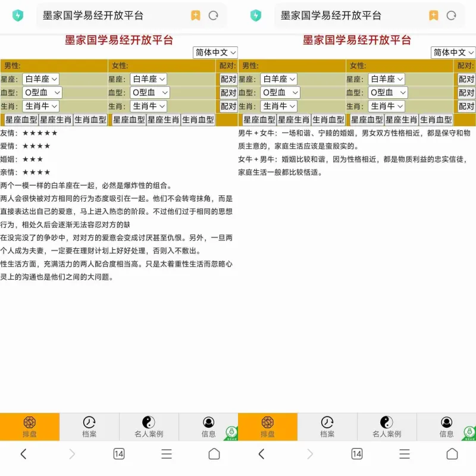Open the female 星座 dropdown in the left screen
Viewport: 476px width, 476px height.
(148, 79)
